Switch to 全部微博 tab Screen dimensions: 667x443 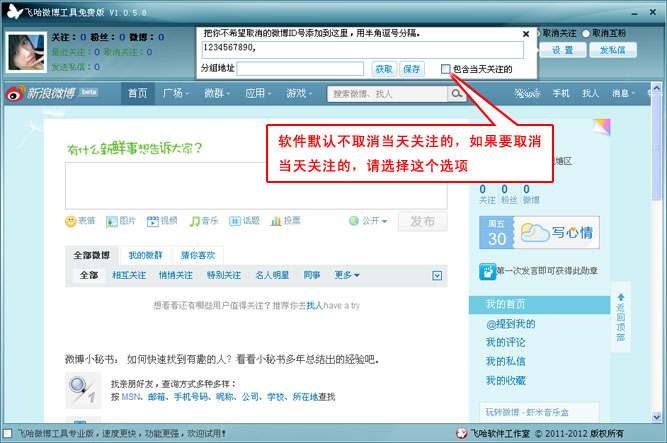[91, 255]
